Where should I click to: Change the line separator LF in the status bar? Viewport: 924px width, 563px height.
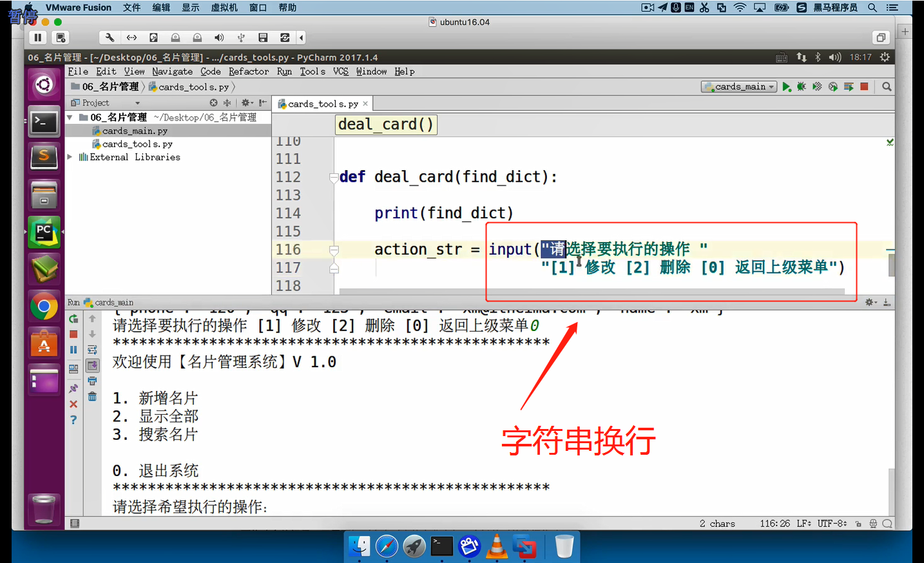click(804, 524)
